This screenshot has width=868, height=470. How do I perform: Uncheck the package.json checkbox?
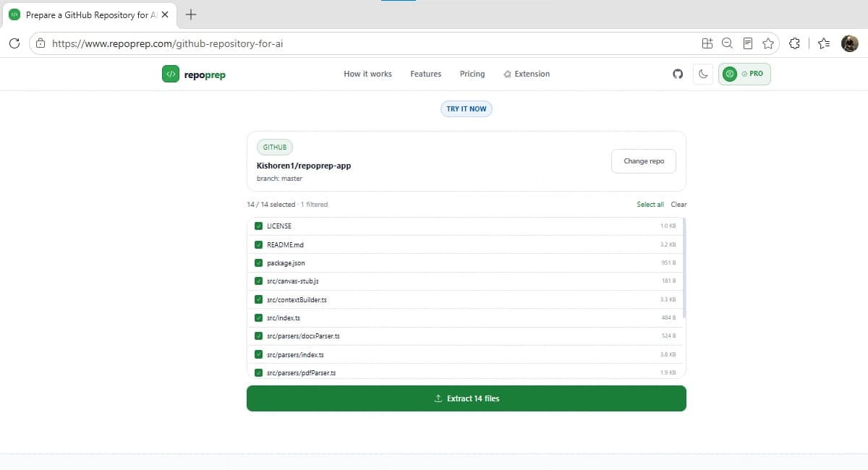point(258,262)
